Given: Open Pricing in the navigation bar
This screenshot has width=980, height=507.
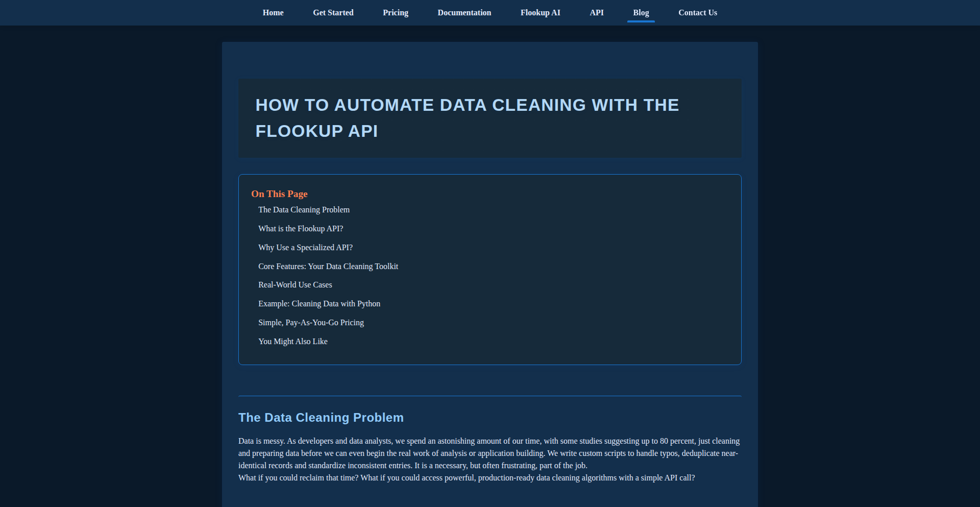Looking at the screenshot, I should point(396,13).
